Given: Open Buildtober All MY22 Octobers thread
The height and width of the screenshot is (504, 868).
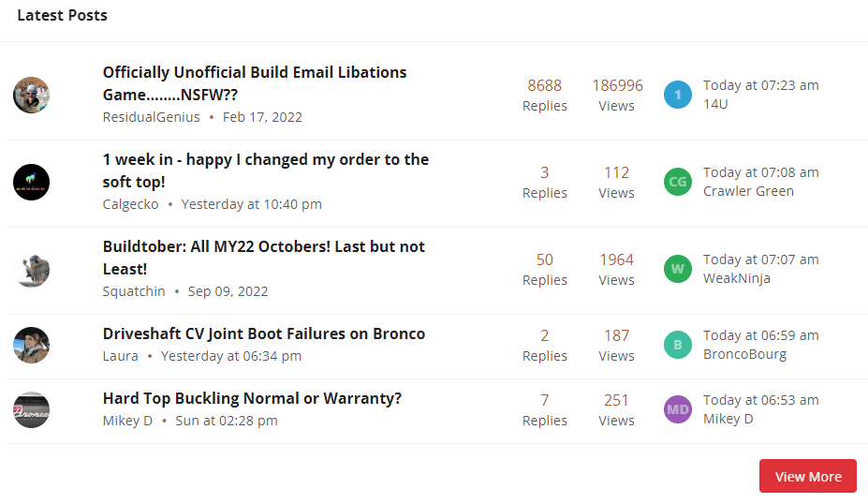Looking at the screenshot, I should (263, 258).
